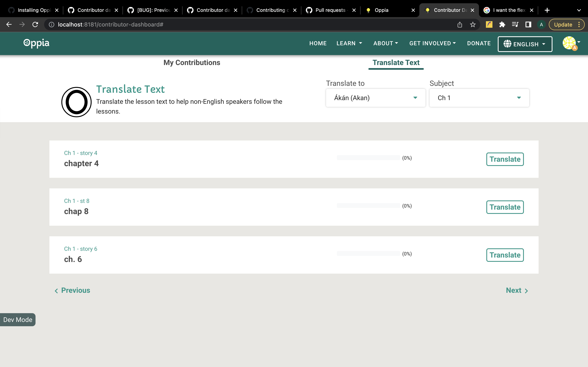588x367 pixels.
Task: Open the Translate to language dropdown
Action: tap(375, 98)
